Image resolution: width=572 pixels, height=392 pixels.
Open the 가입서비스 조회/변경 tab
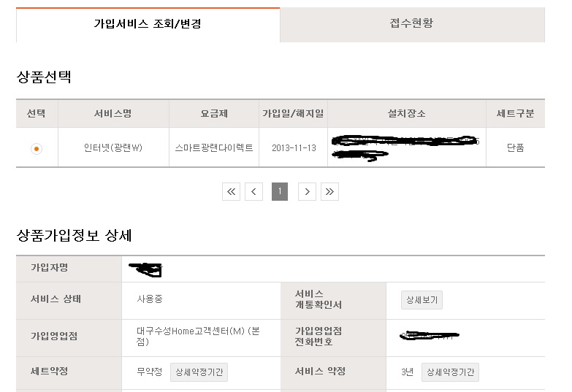(x=148, y=24)
